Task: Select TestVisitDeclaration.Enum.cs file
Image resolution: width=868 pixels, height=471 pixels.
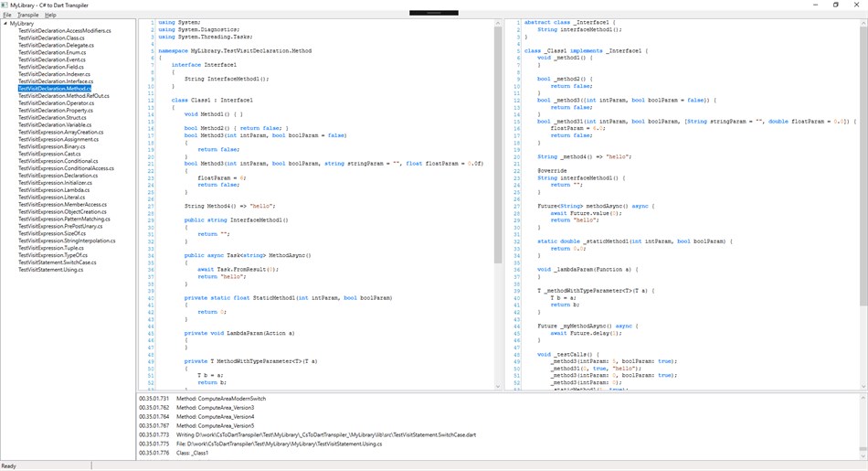Action: pyautogui.click(x=52, y=53)
